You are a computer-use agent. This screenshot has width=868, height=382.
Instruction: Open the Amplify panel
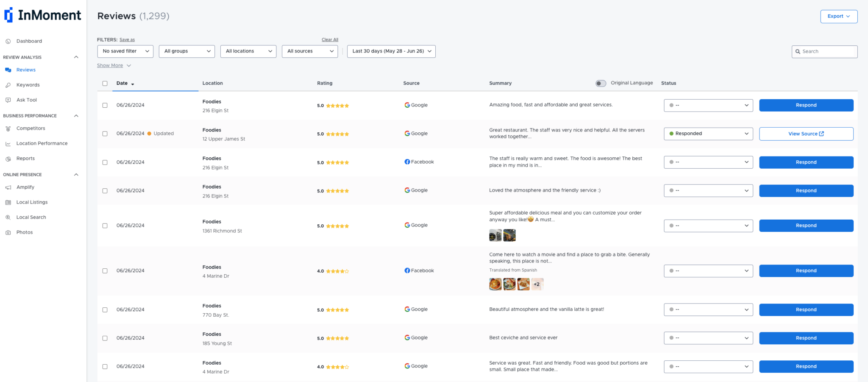(x=25, y=187)
